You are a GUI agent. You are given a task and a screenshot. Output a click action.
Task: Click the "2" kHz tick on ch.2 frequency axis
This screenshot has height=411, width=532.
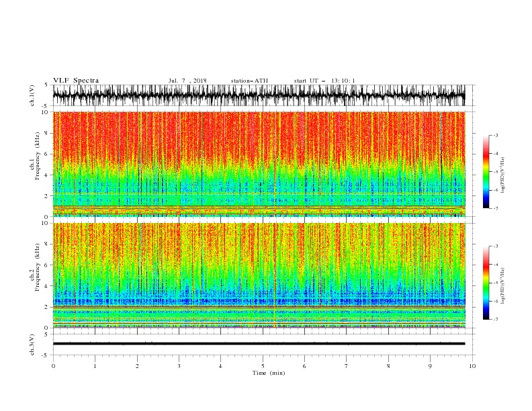pyautogui.click(x=46, y=307)
